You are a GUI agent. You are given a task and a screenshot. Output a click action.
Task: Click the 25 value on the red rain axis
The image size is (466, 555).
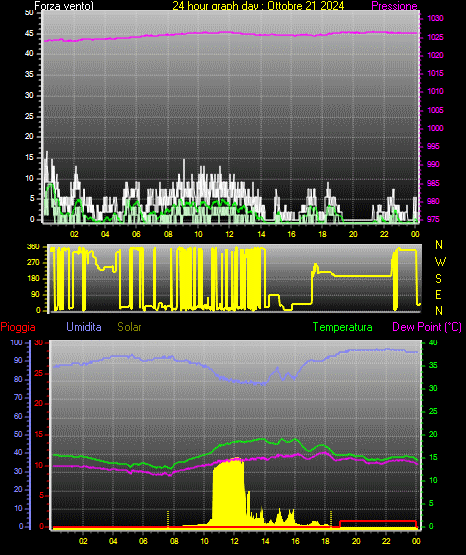(x=39, y=373)
